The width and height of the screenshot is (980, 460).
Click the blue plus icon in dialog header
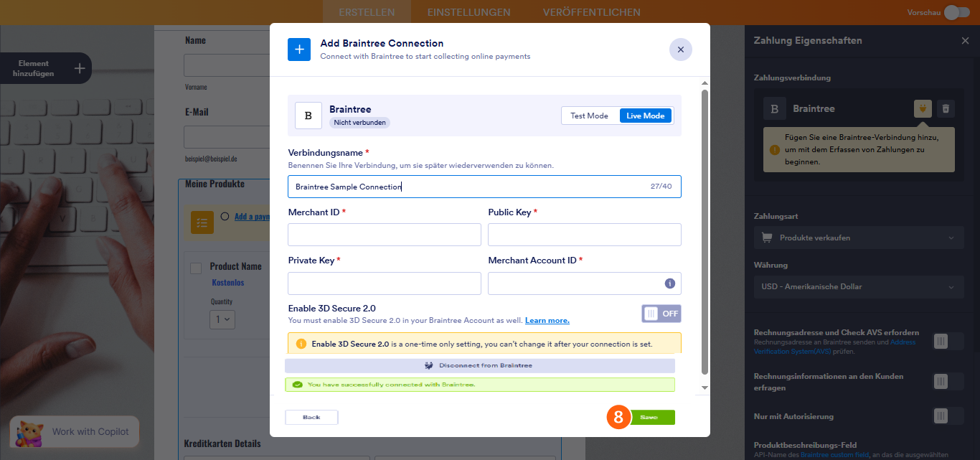click(299, 50)
